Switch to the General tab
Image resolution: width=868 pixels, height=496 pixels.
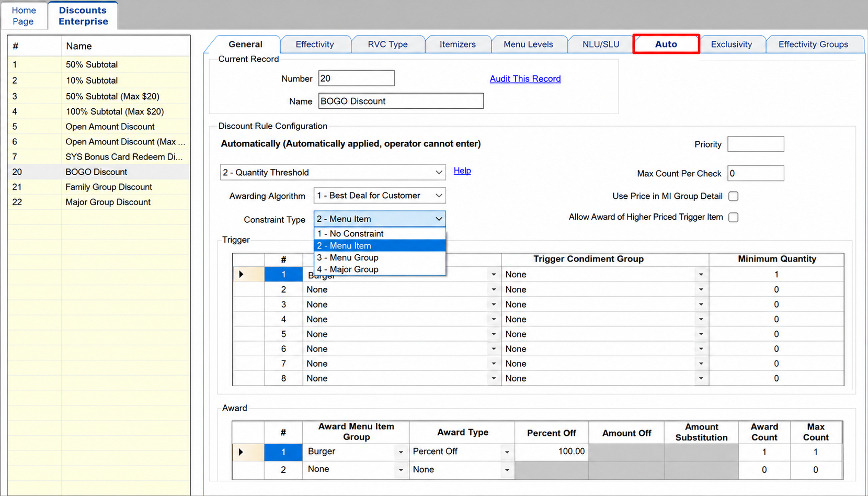[x=245, y=44]
